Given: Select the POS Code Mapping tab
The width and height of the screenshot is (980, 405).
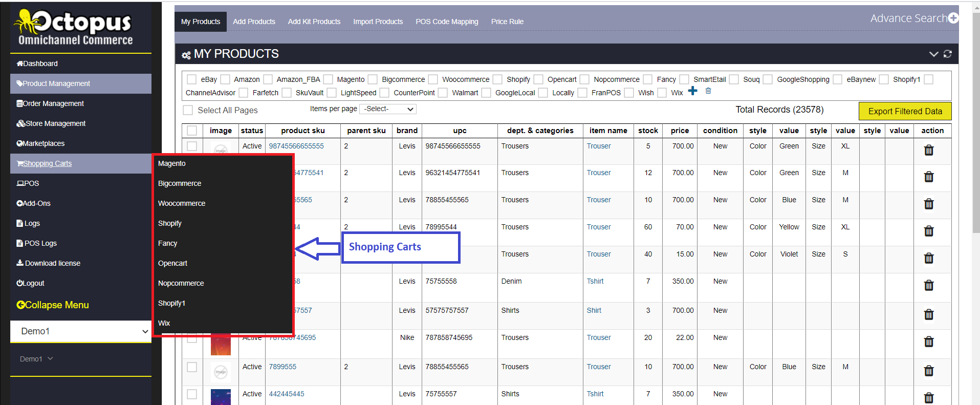Looking at the screenshot, I should [x=447, y=22].
